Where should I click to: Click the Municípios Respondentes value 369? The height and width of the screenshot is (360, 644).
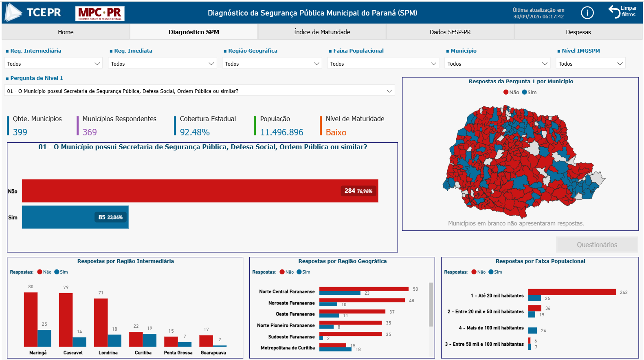tap(90, 132)
